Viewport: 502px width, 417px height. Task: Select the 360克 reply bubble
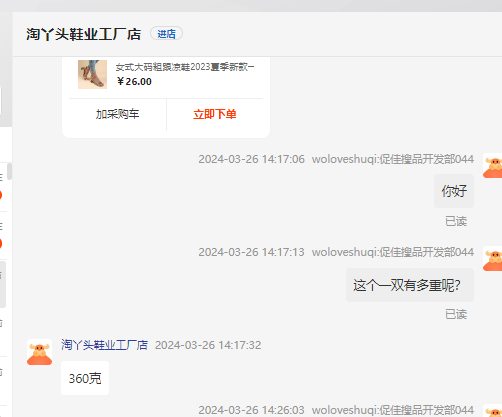85,378
